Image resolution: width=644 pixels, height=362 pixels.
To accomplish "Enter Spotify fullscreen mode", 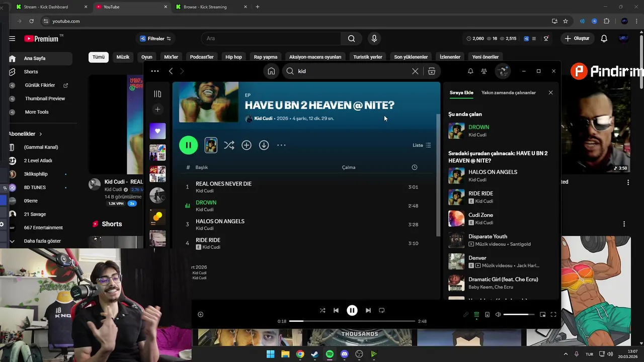I will (553, 315).
